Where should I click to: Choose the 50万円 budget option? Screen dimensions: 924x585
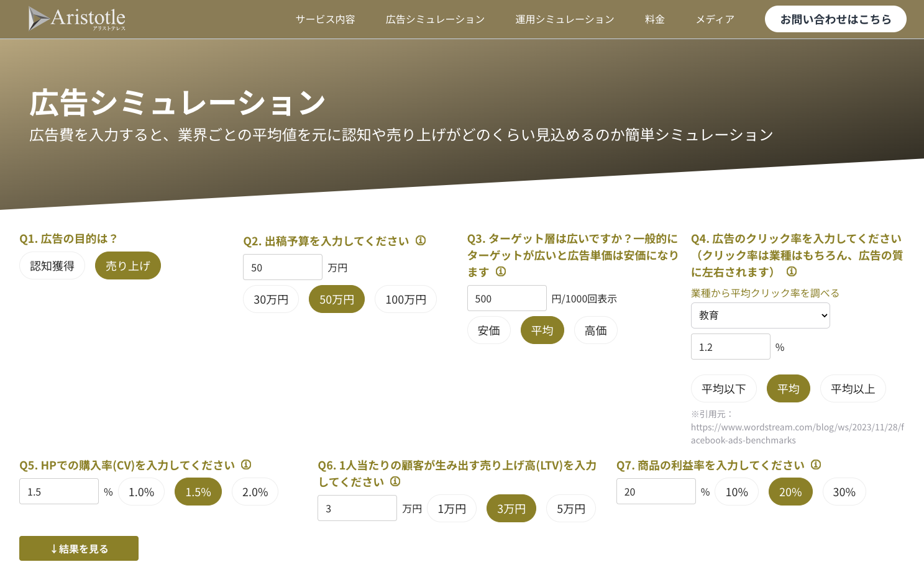337,299
